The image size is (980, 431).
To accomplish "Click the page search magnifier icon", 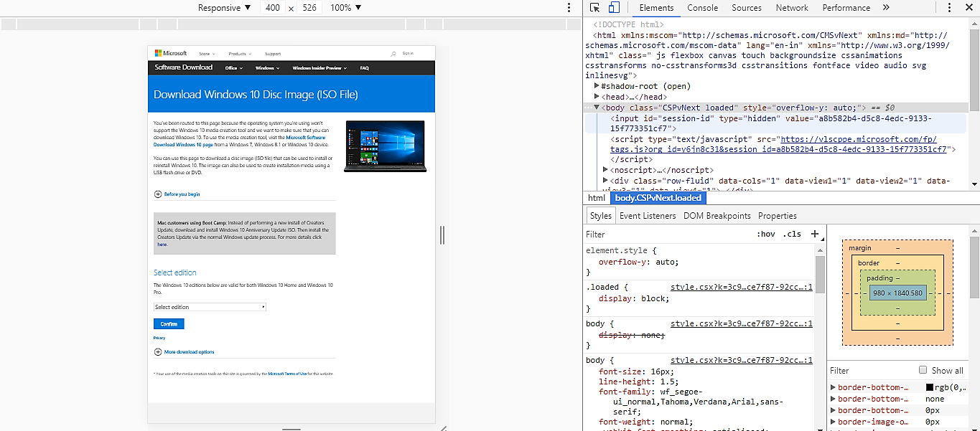I will 393,54.
